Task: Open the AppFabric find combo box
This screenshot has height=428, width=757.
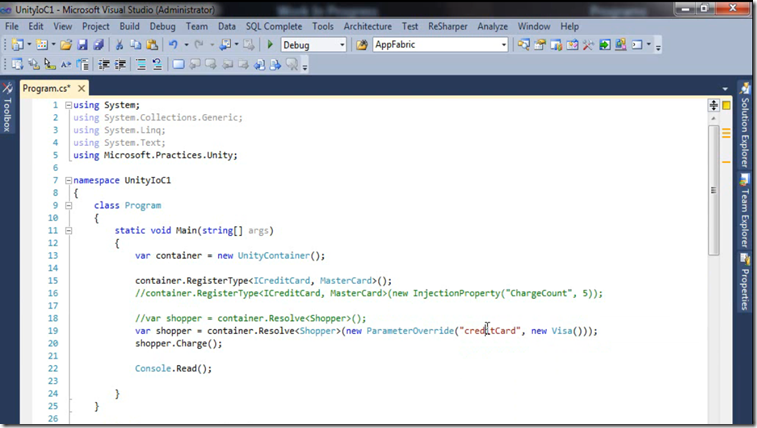Action: (440, 45)
